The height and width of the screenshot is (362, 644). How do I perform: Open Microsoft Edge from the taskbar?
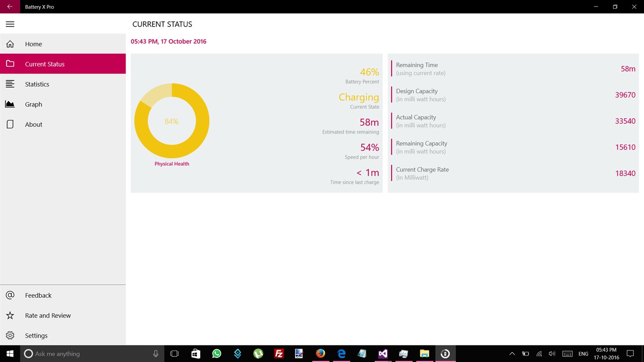341,353
